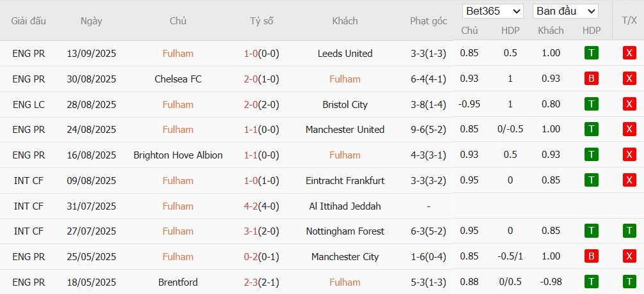Click the red X badge in Bristol City row
644x294 pixels.
point(629,104)
